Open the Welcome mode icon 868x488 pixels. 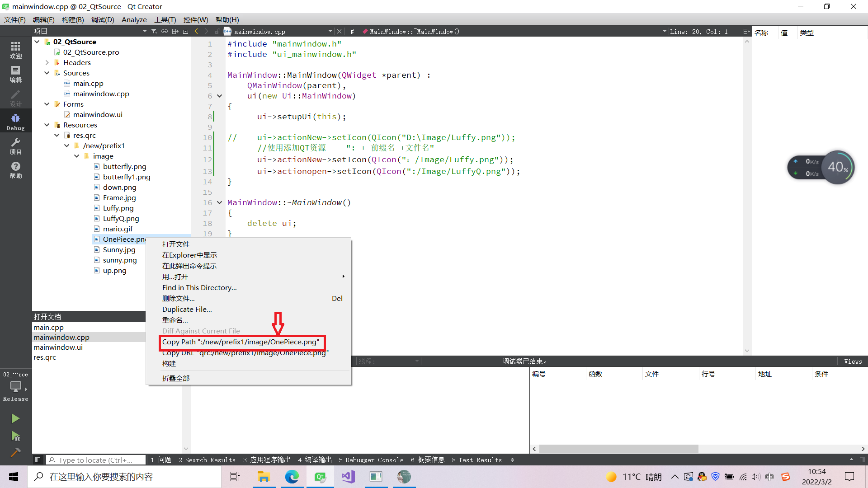pyautogui.click(x=15, y=50)
